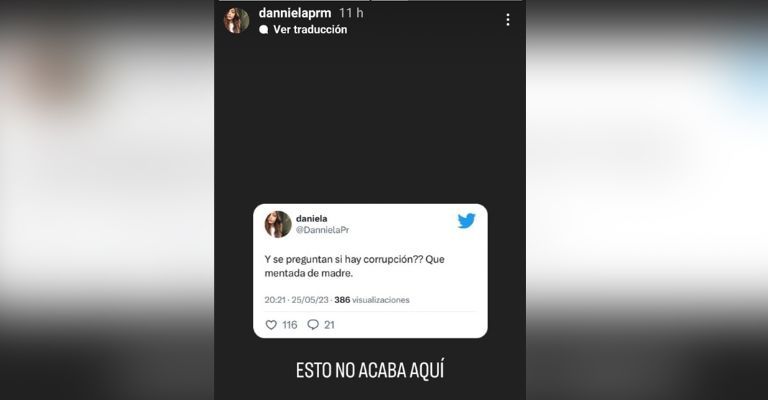
Task: Click the dannielaprm profile picture
Action: pos(237,21)
